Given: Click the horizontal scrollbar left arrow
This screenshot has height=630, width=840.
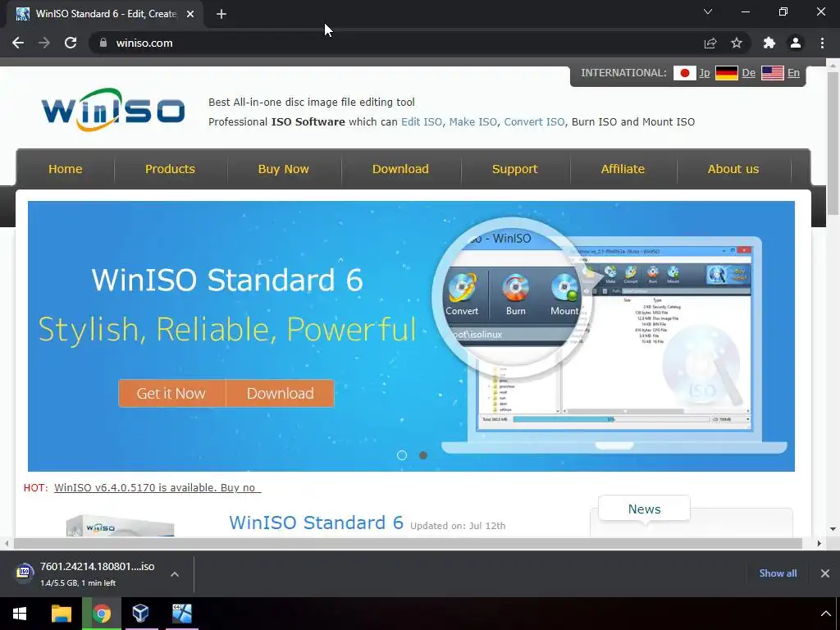Looking at the screenshot, I should pos(7,543).
